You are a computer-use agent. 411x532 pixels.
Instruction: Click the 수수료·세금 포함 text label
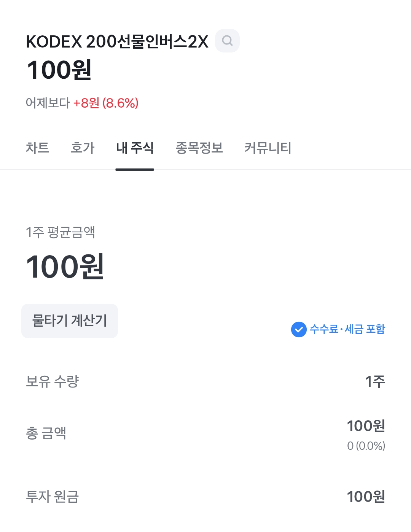[347, 329]
